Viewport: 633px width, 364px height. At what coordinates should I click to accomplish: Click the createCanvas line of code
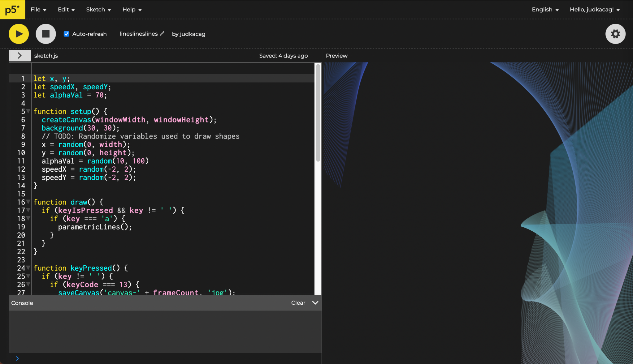click(129, 120)
